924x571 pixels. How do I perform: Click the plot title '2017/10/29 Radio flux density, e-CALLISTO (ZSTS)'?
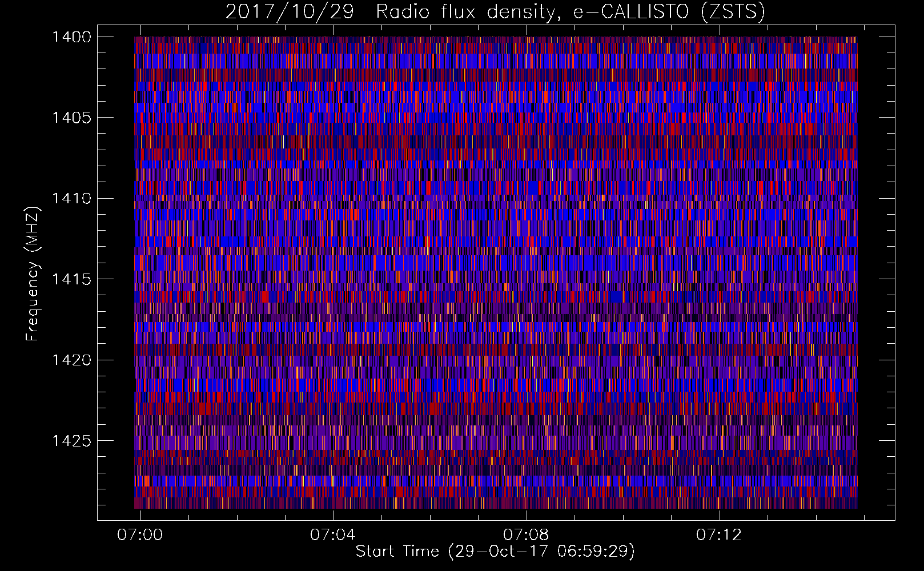pos(495,12)
